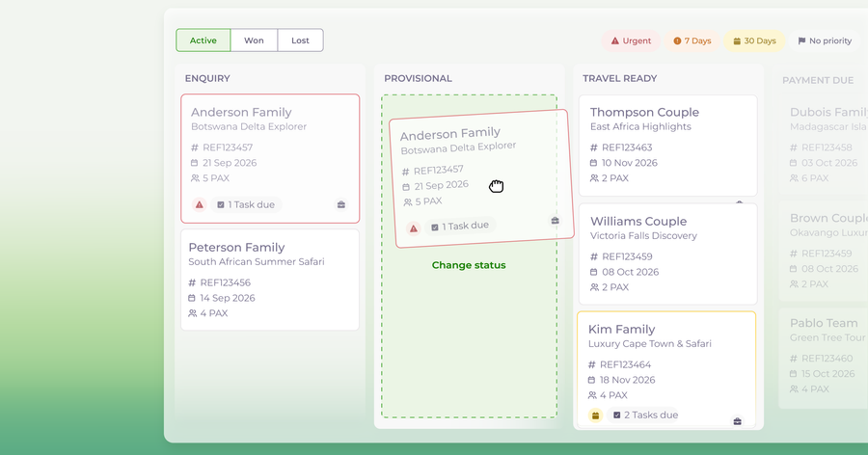Click REF123459 on Williams Couple card
Viewport: 868px width, 455px height.
(x=627, y=256)
